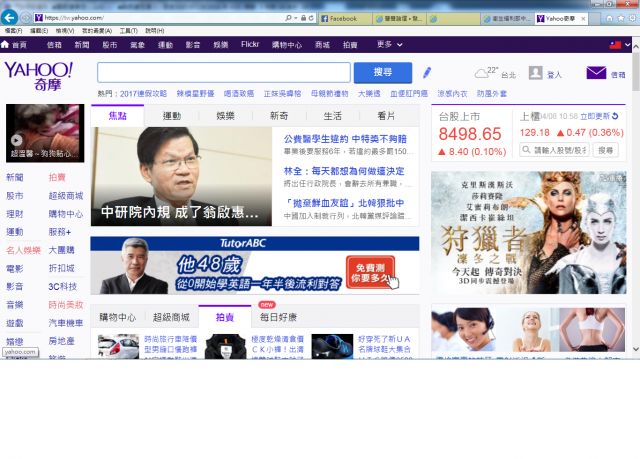This screenshot has height=459, width=640.
Task: Open the 股市 link in top navigation
Action: pyautogui.click(x=109, y=45)
